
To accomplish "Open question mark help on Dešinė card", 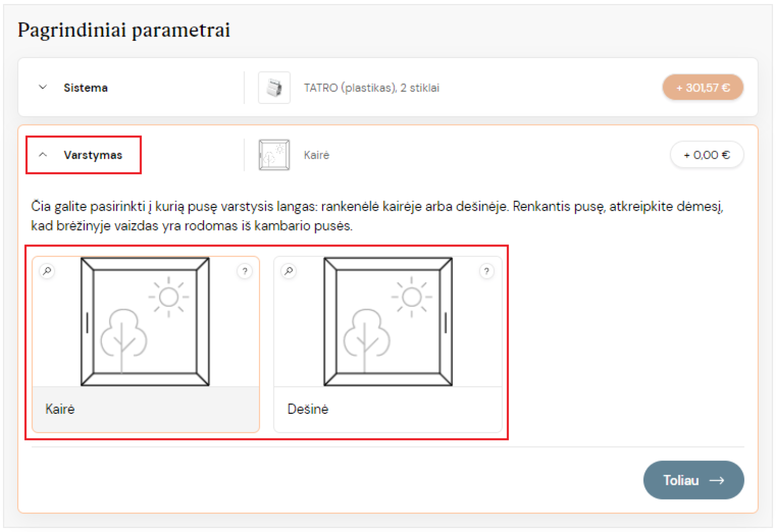I will 486,271.
